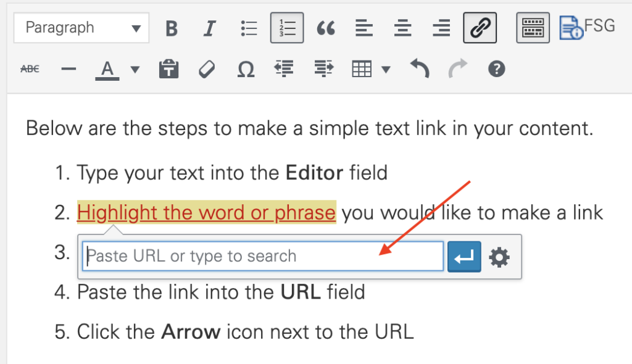Click the text 'Type your text into the Editor field'

tap(232, 173)
